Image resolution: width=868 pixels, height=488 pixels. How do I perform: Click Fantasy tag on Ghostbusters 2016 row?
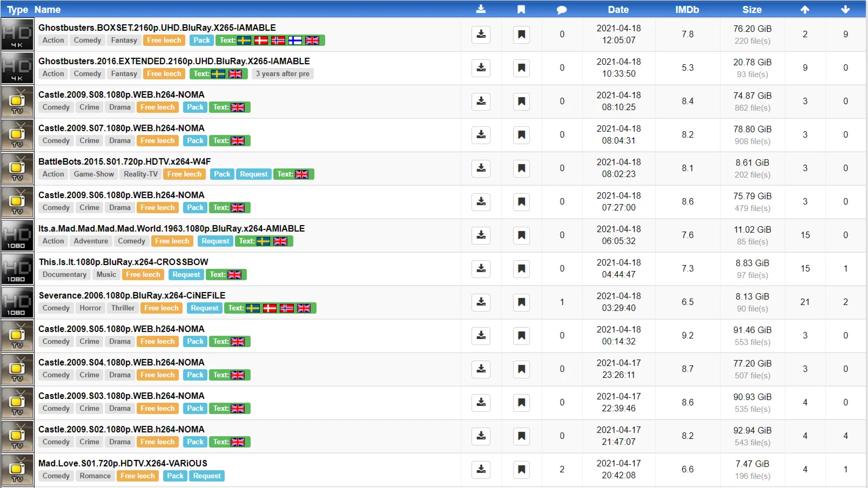pos(124,73)
